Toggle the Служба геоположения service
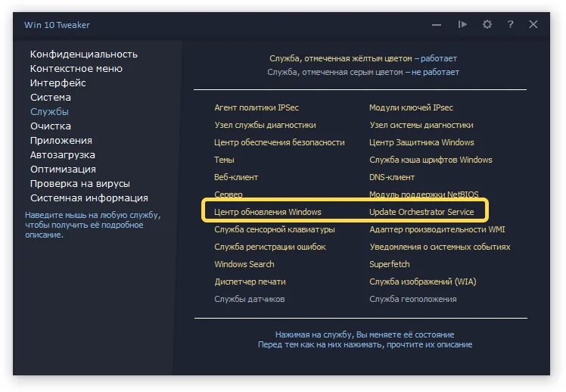 (412, 299)
